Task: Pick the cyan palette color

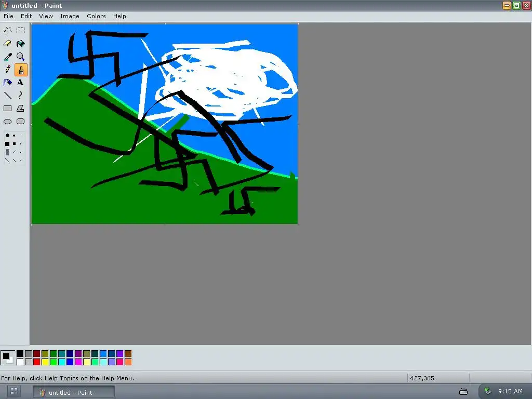Action: click(x=61, y=362)
